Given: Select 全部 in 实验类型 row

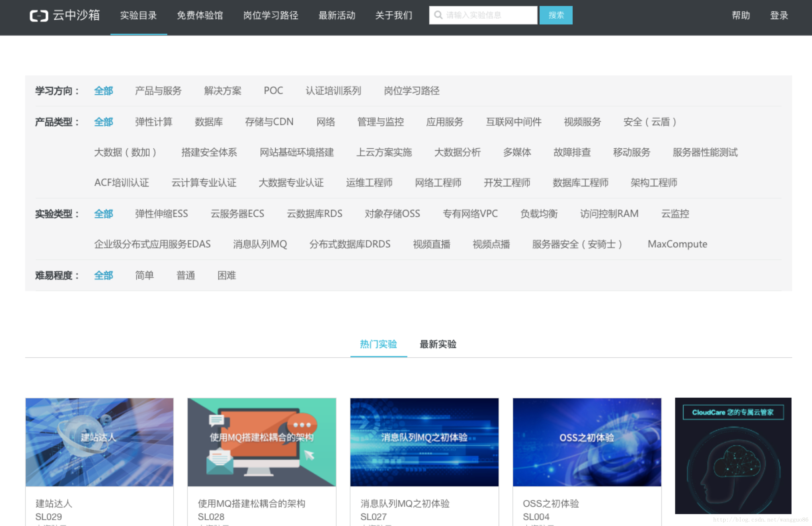Looking at the screenshot, I should click(103, 214).
